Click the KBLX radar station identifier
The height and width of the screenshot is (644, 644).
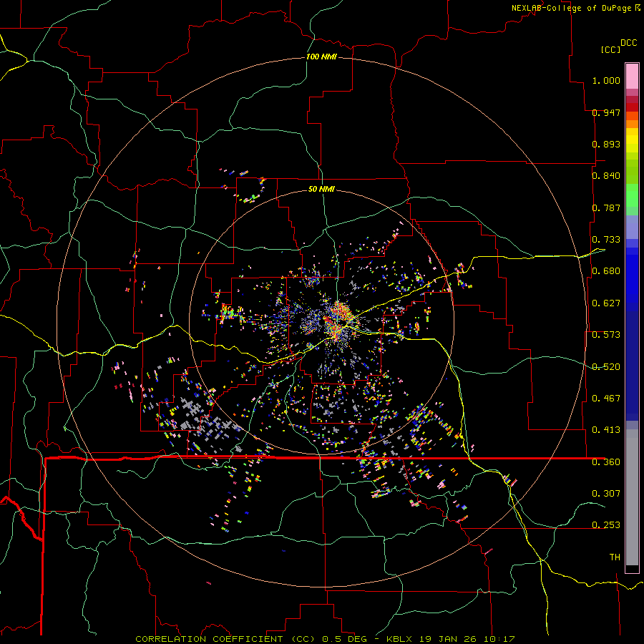(x=399, y=639)
